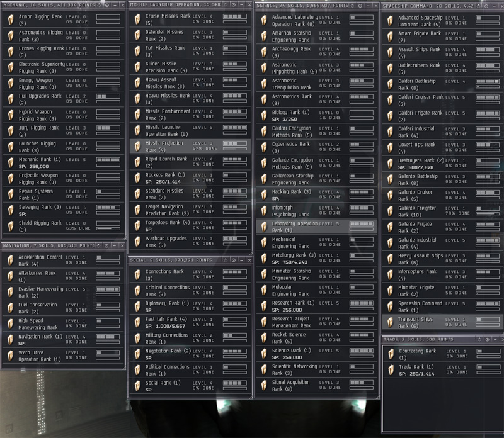Click the up-down arrow in the Navigation header
Viewport: 504px width, 438px height.
99,245
